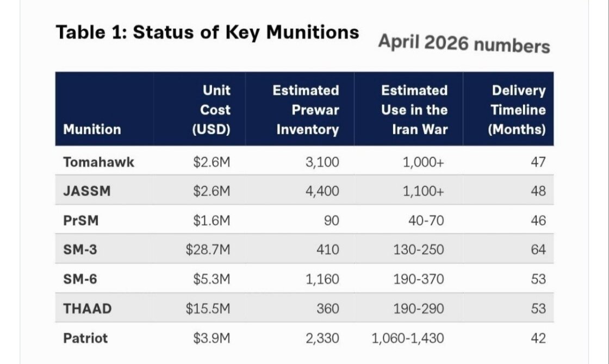
Task: Select the Estimated Prewar Inventory header
Action: tap(306, 110)
